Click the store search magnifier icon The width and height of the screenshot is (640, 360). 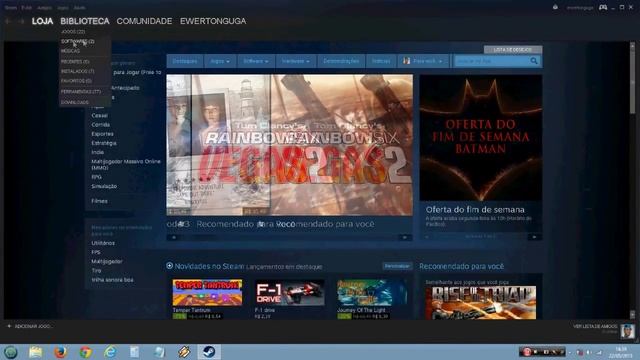[x=534, y=61]
